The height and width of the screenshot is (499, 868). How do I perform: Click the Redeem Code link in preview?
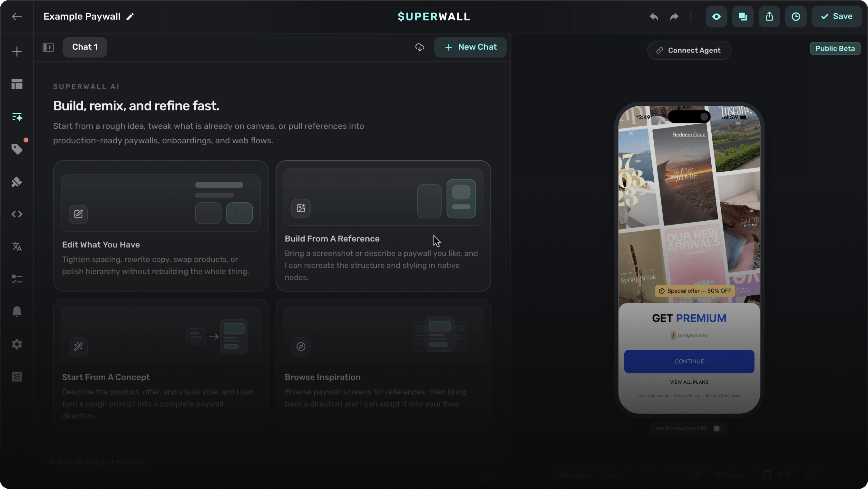[x=689, y=135]
